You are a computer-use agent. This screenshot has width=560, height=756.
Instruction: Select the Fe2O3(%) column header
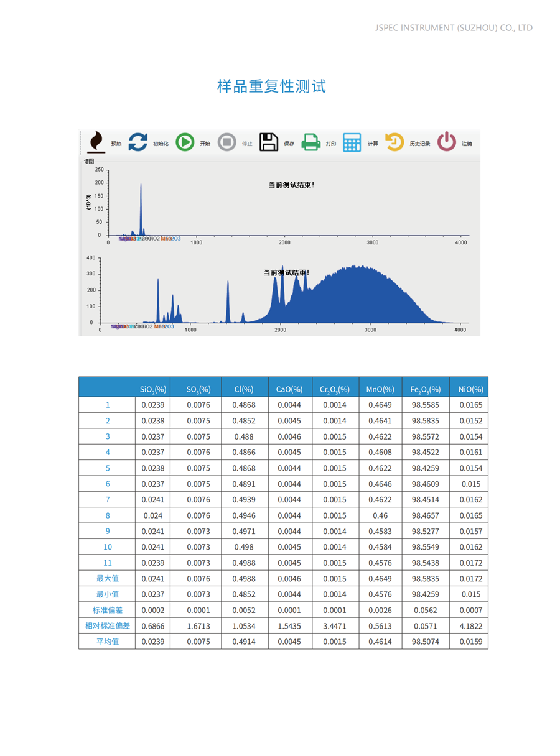[x=426, y=389]
